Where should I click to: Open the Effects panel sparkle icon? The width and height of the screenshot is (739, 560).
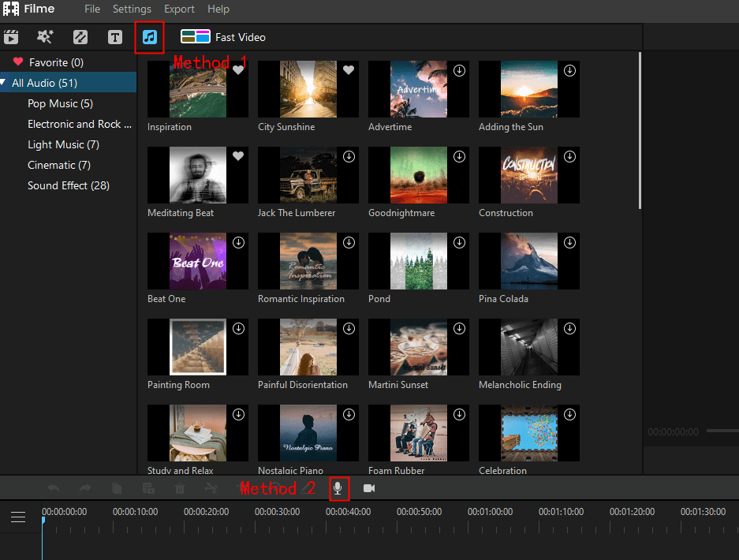coord(45,37)
